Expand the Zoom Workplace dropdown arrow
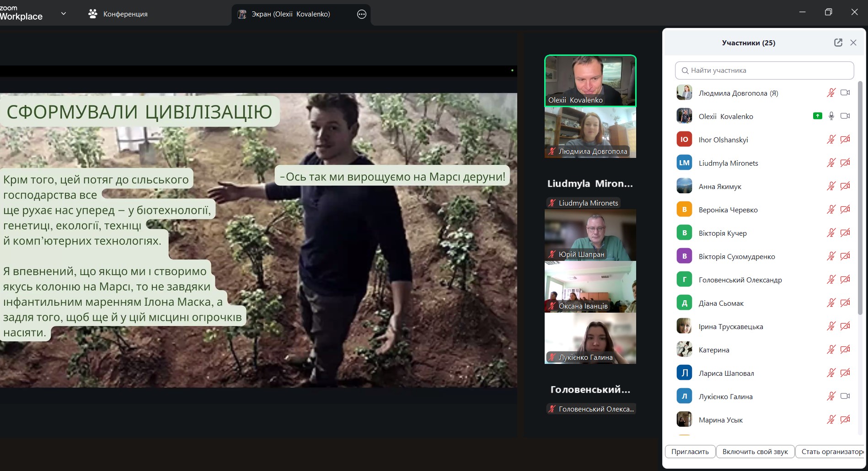The height and width of the screenshot is (471, 868). [x=64, y=14]
